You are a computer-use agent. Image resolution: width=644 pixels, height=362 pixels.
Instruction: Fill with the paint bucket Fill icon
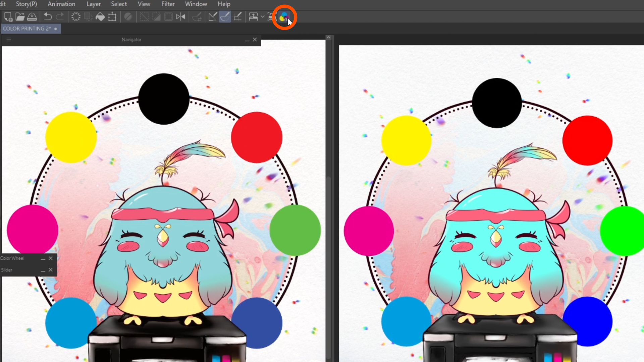point(100,17)
